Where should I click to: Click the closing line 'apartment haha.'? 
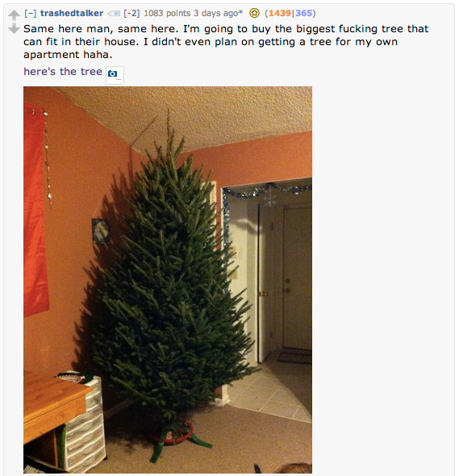coord(68,55)
